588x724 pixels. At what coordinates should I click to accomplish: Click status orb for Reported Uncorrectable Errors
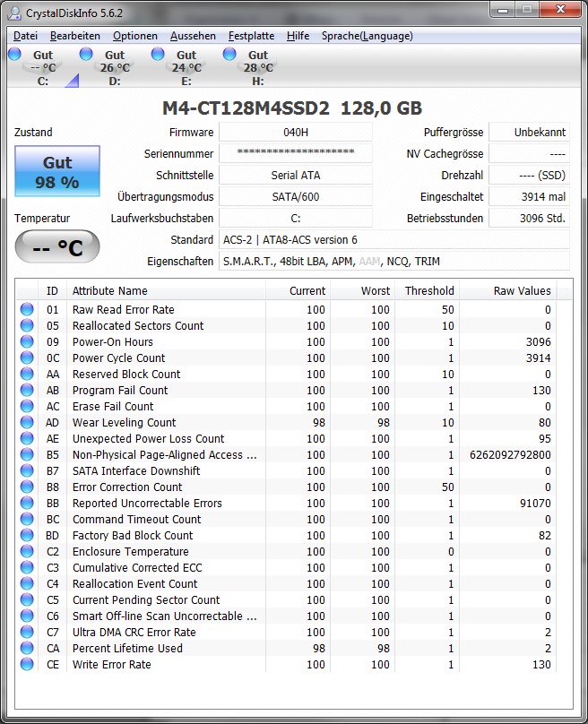pyautogui.click(x=27, y=503)
